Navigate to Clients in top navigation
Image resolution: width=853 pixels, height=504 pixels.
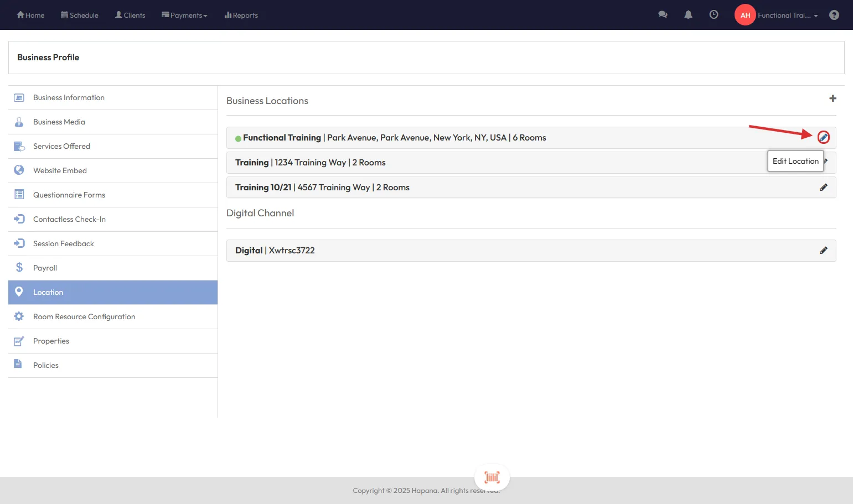pyautogui.click(x=130, y=15)
